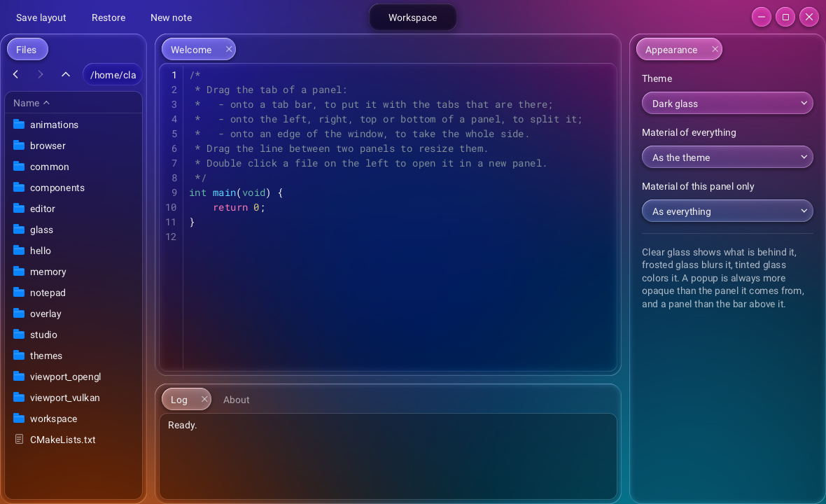Click the overlay folder icon
Viewport: 826px width, 504px height.
coord(19,314)
